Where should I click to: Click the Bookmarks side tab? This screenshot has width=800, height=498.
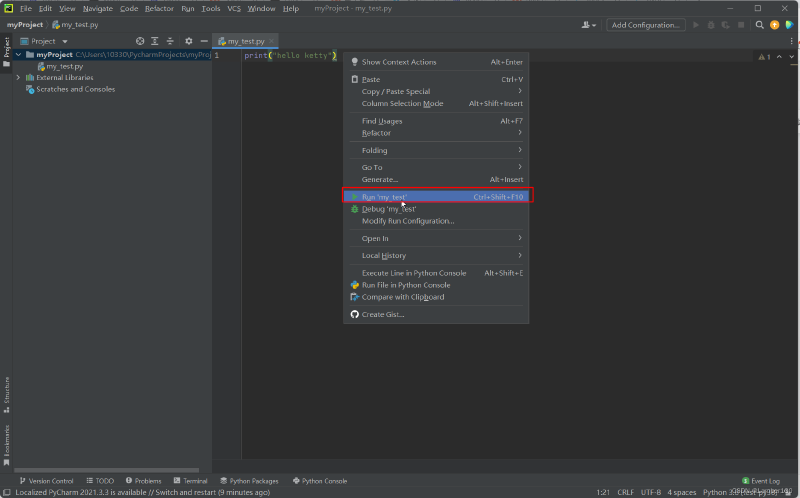pyautogui.click(x=7, y=445)
